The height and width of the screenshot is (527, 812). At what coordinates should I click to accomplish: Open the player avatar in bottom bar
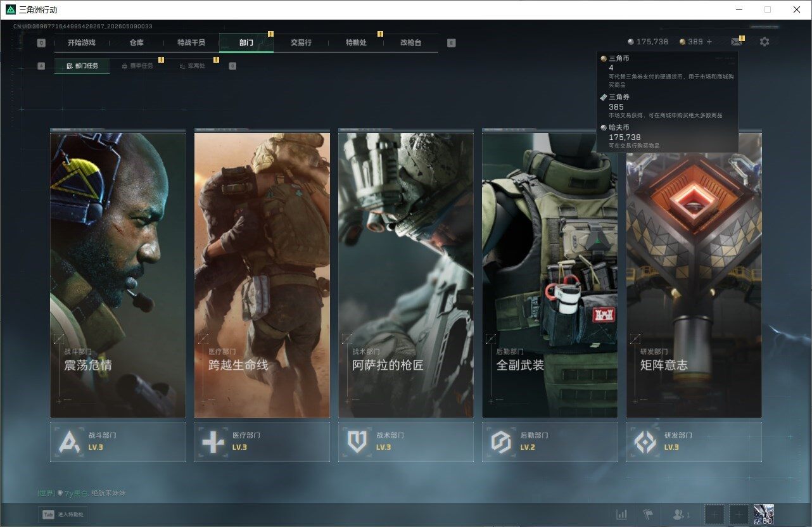[763, 514]
